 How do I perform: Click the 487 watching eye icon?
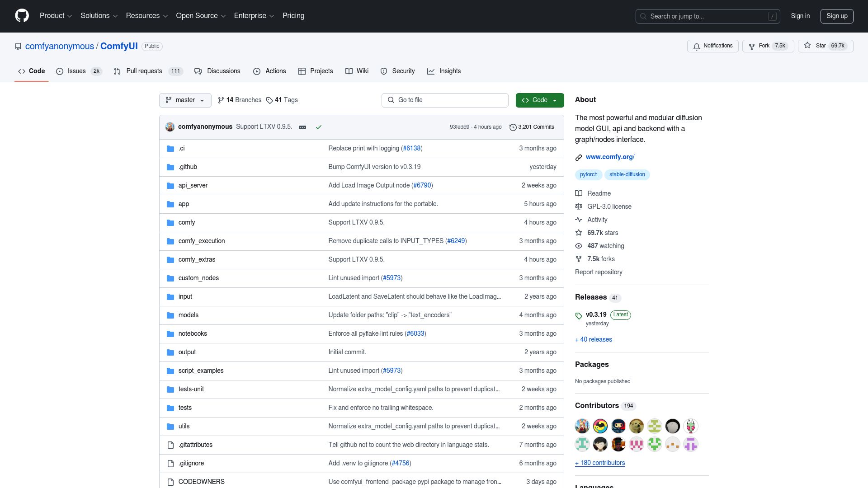[579, 246]
